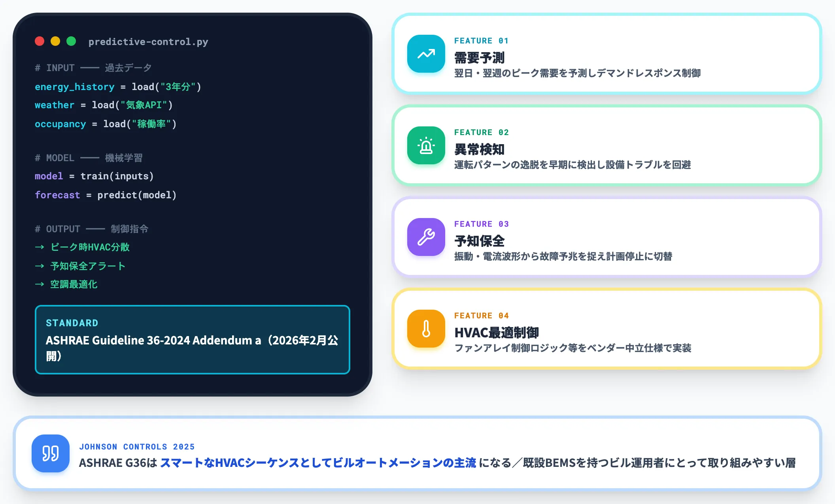This screenshot has width=835, height=504.
Task: Click the trending-up icon for 需要予測
Action: [426, 54]
